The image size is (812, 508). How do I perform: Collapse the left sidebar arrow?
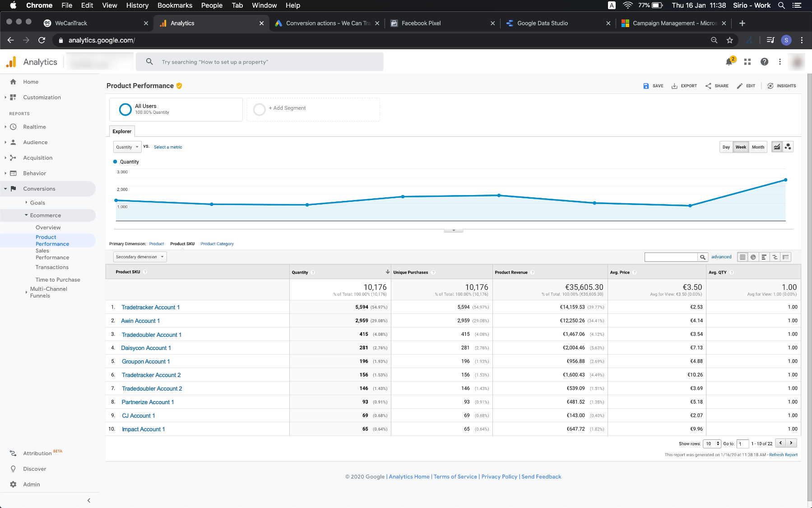(x=89, y=500)
